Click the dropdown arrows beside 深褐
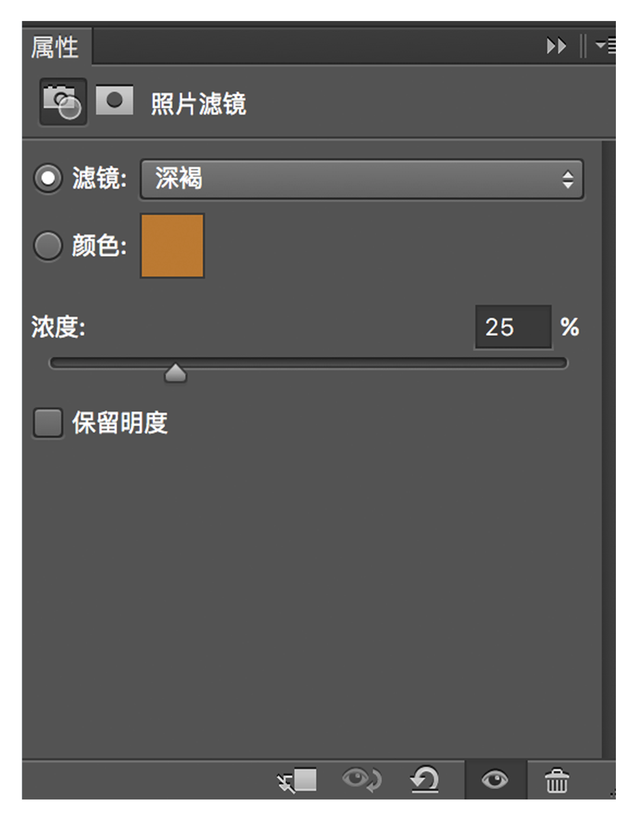 (x=567, y=179)
